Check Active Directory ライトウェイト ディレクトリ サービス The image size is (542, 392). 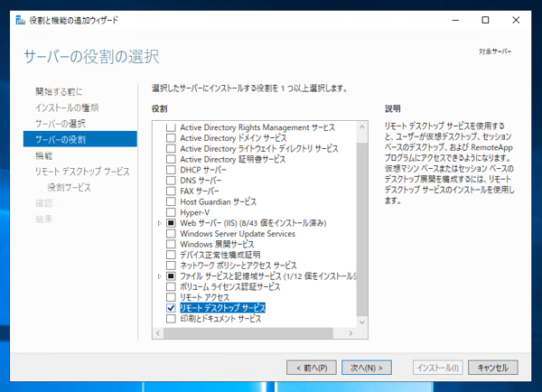(171, 149)
